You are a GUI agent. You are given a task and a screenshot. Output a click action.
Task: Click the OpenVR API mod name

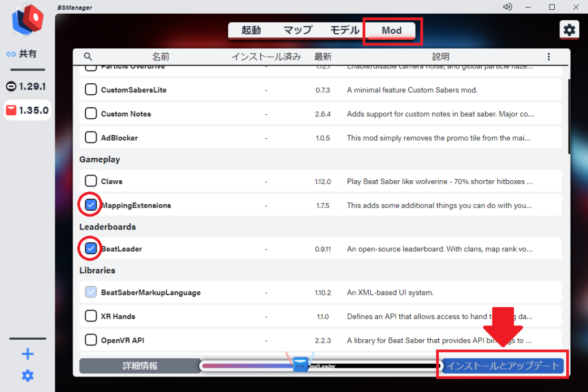click(x=123, y=340)
